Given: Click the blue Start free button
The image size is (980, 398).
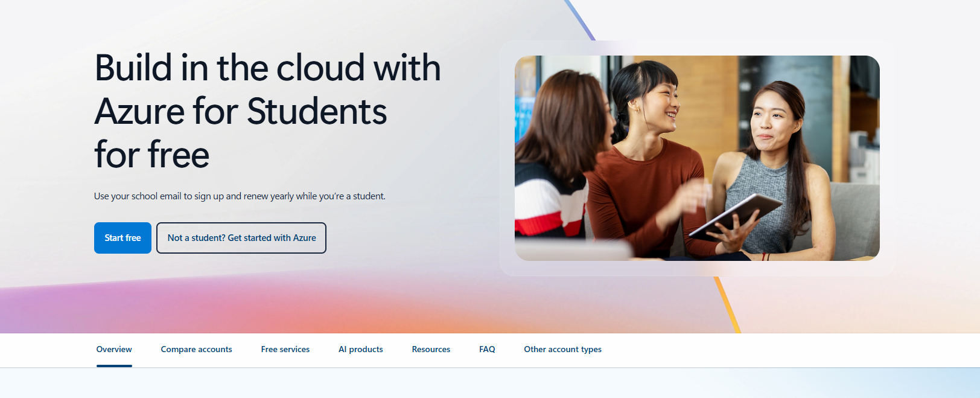Looking at the screenshot, I should point(122,238).
